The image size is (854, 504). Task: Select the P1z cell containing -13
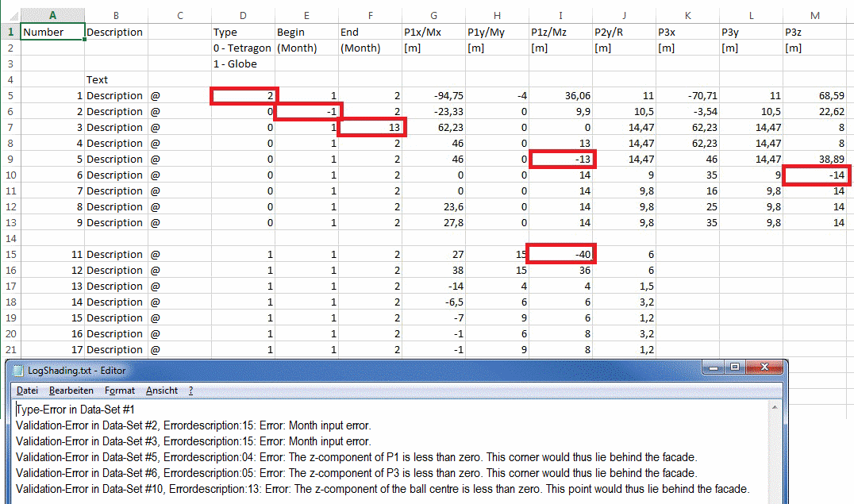point(562,159)
